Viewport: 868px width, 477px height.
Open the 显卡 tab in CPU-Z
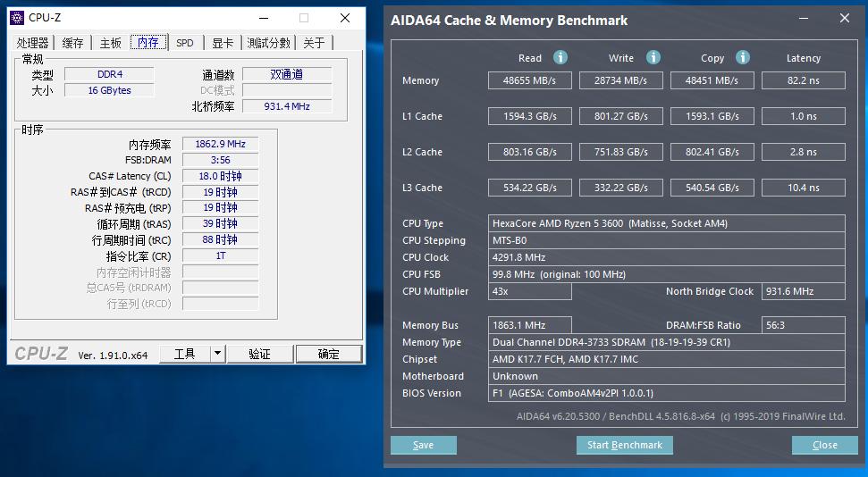coord(223,43)
